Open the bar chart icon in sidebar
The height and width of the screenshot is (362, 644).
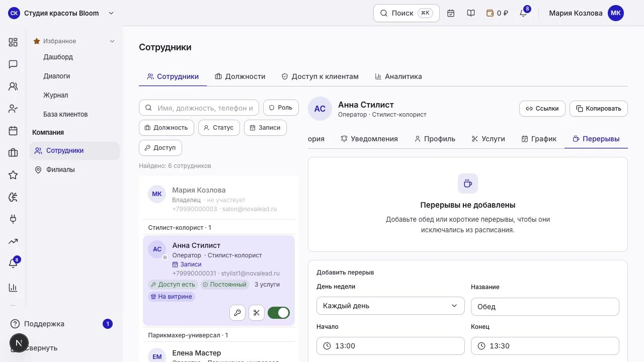click(13, 288)
